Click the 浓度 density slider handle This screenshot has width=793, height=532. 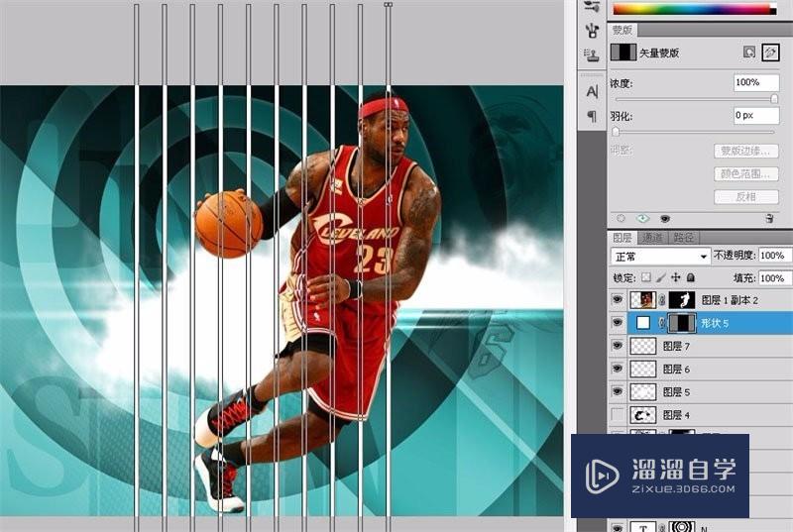(x=774, y=99)
